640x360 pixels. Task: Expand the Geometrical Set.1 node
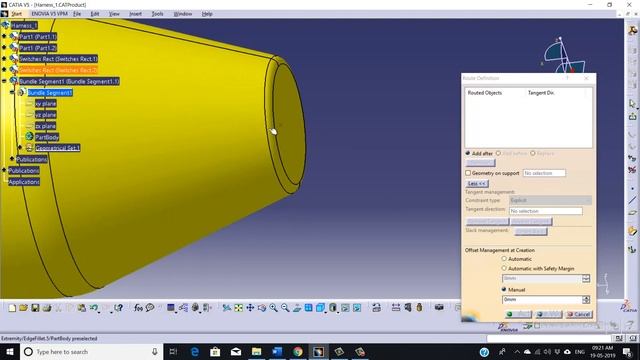click(x=20, y=147)
